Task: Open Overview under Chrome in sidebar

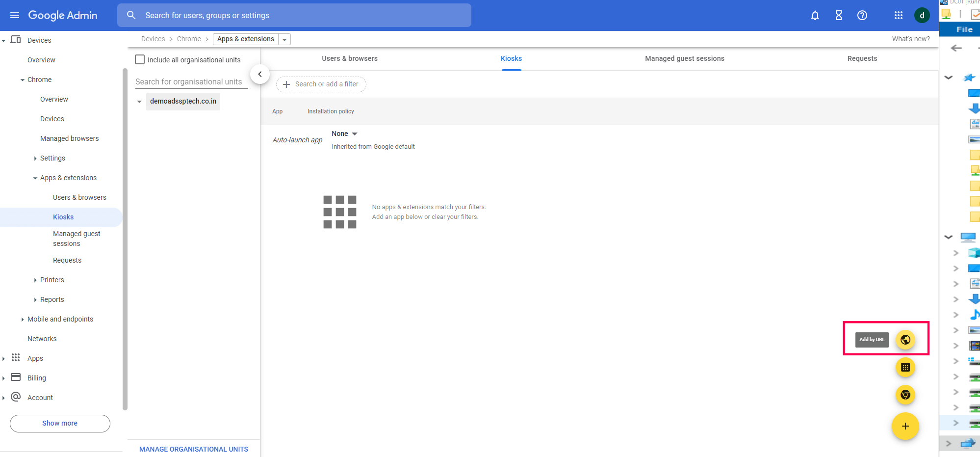Action: pos(54,99)
